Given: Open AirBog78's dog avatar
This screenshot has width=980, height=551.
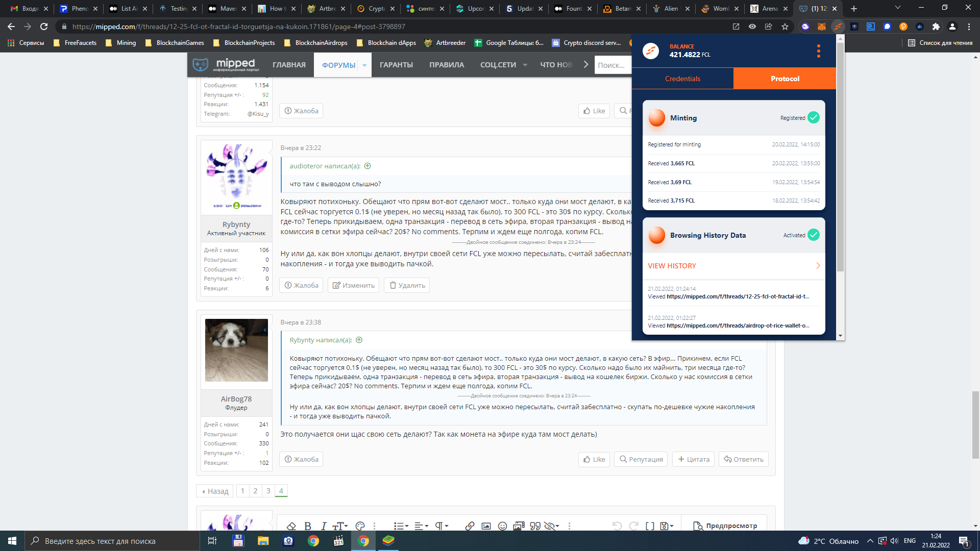Looking at the screenshot, I should pyautogui.click(x=236, y=350).
